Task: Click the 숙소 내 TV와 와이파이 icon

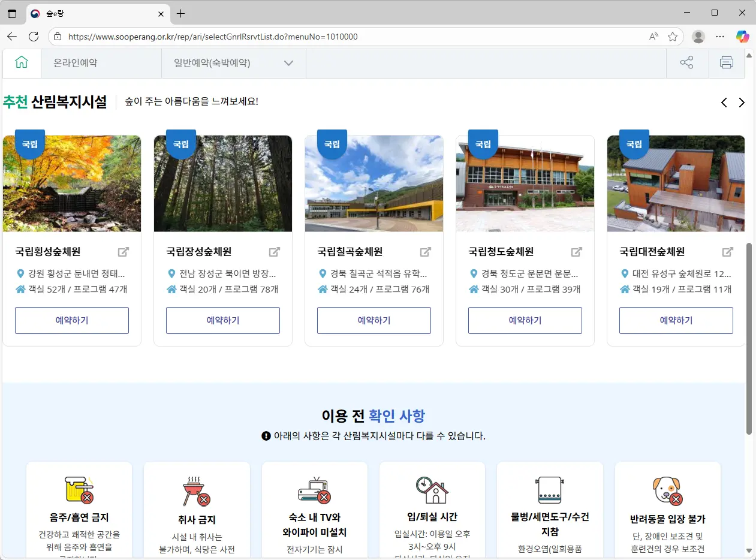Action: click(315, 489)
